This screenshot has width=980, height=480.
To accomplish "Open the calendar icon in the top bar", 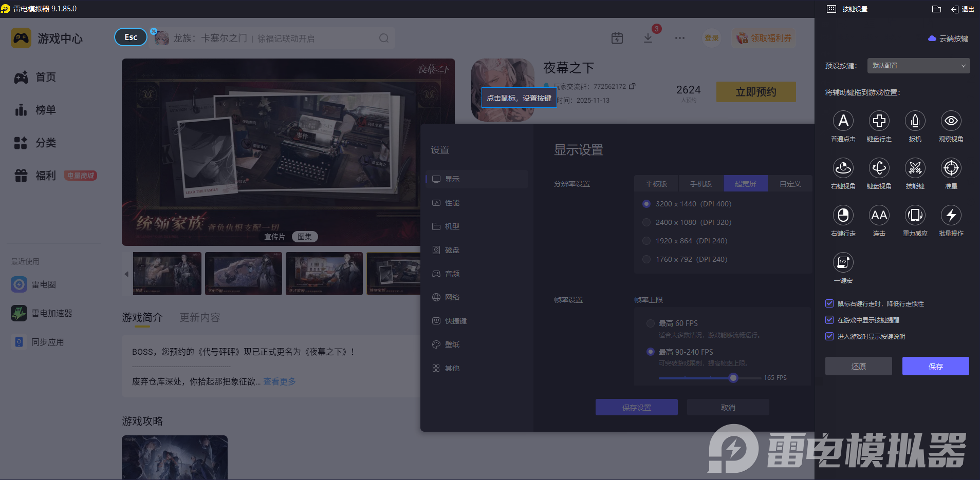I will click(617, 38).
